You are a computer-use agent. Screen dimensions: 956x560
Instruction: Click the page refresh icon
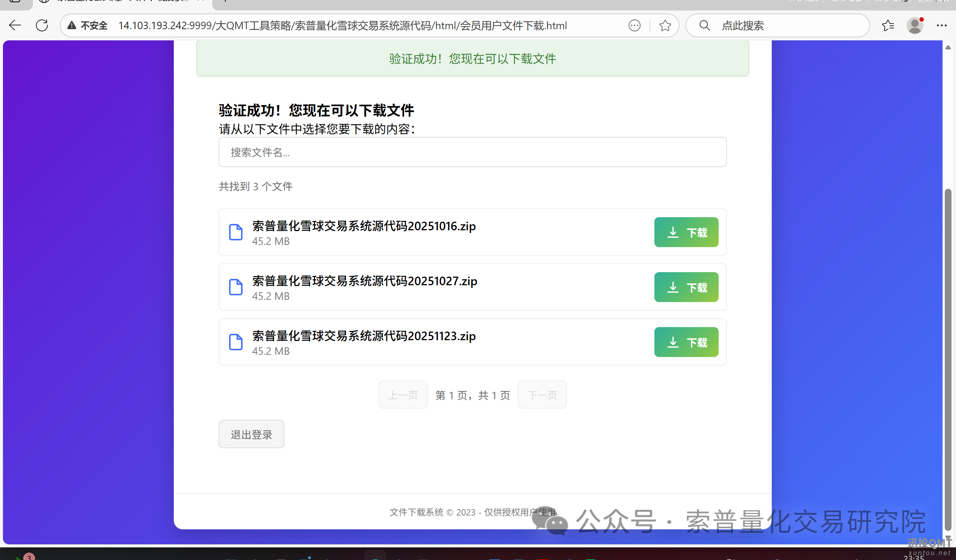point(42,25)
